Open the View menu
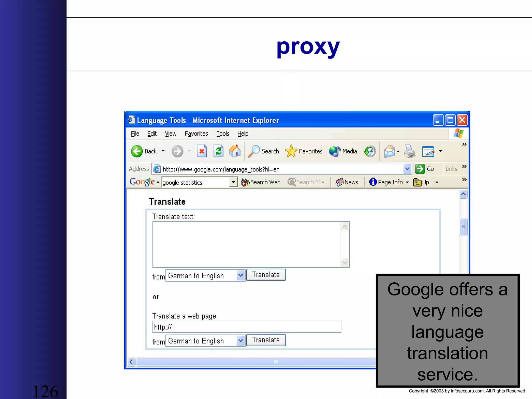 (171, 134)
